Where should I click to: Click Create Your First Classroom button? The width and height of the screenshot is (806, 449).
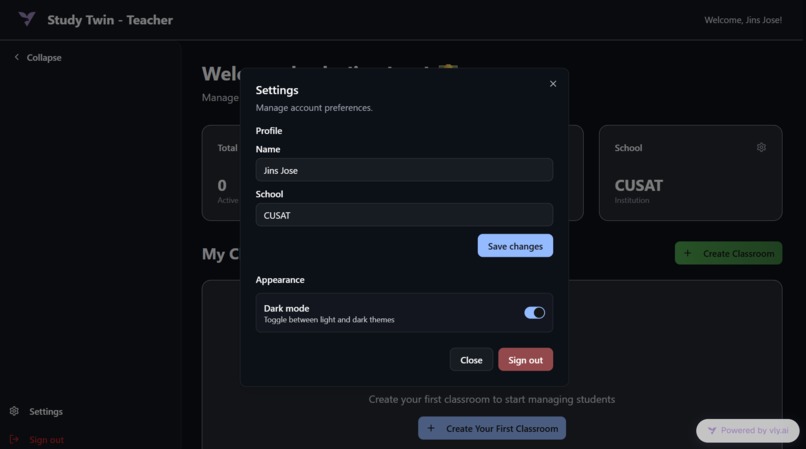tap(492, 428)
